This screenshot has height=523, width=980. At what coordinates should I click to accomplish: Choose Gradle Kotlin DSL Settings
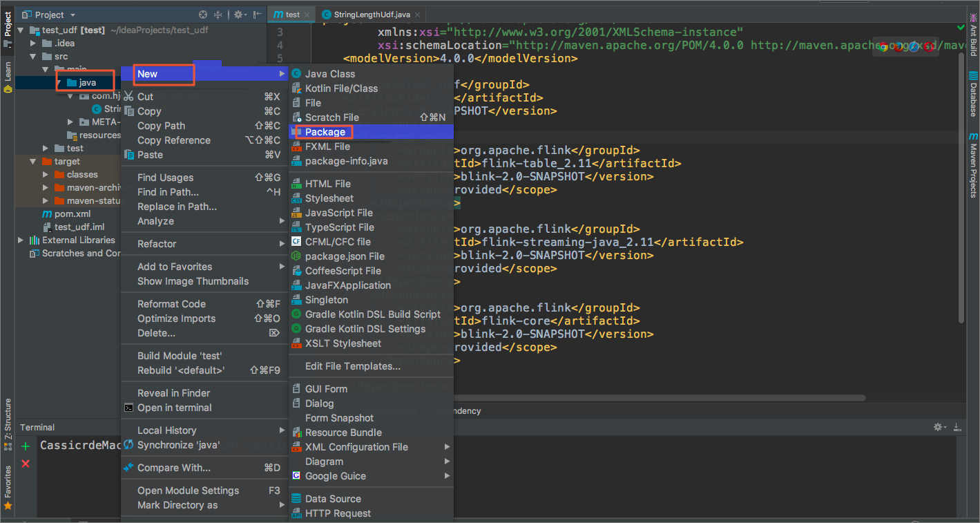click(370, 329)
